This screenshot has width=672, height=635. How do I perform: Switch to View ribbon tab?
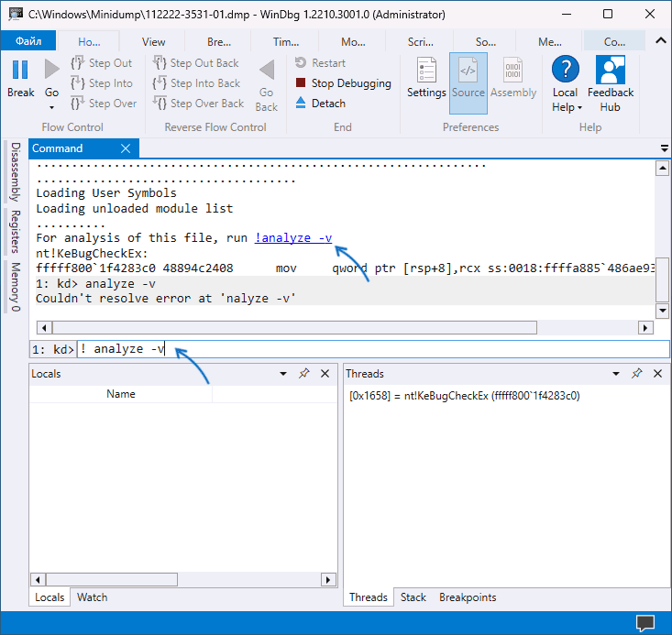point(153,42)
